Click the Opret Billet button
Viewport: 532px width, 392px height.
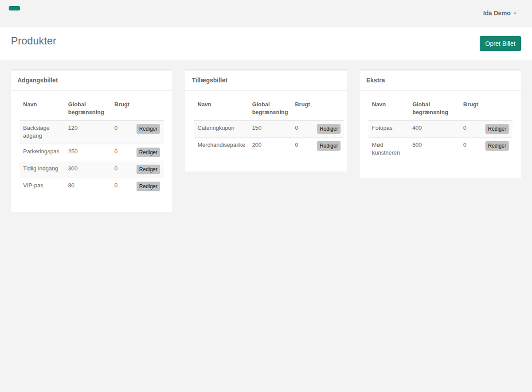click(x=500, y=43)
